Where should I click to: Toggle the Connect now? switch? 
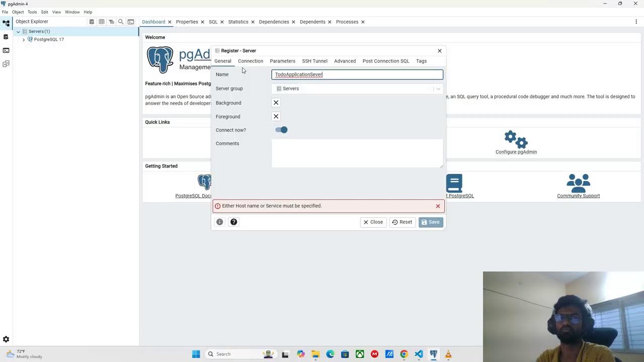coord(281,130)
